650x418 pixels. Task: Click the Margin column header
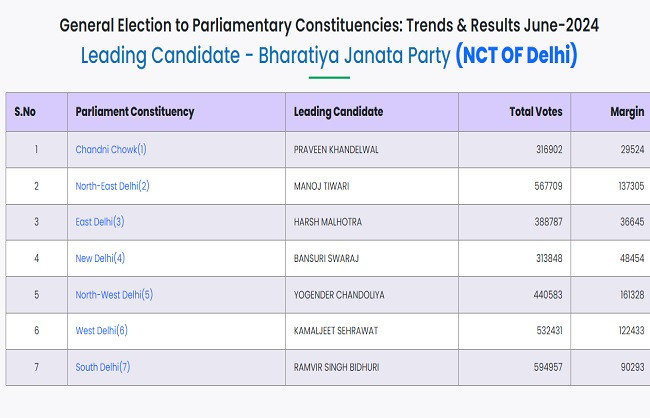click(x=627, y=112)
